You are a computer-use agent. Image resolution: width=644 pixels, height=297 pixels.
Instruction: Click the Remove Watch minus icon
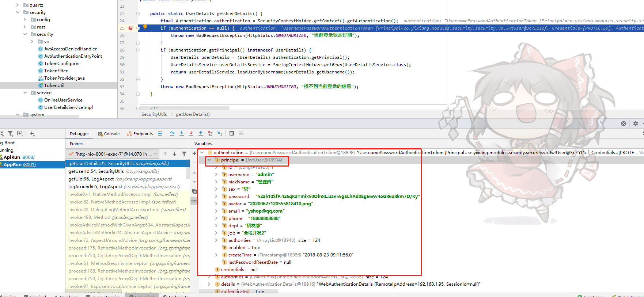[194, 163]
